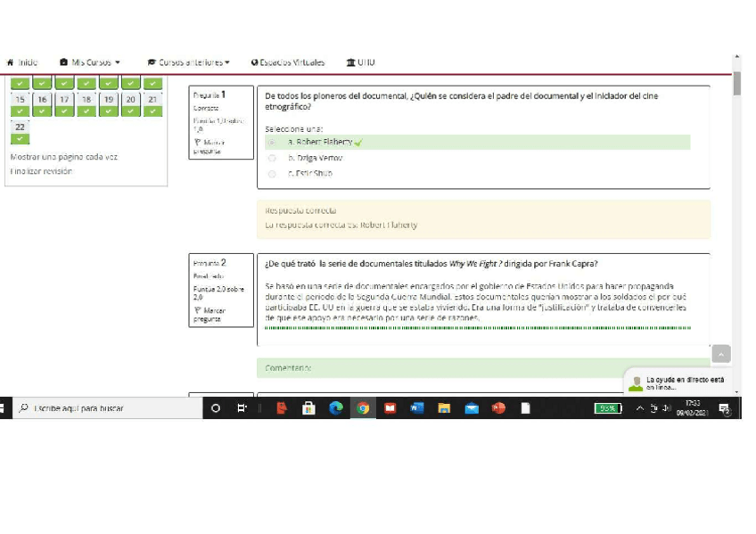756x534 pixels.
Task: Open Microsoft Edge from taskbar
Action: (x=335, y=408)
